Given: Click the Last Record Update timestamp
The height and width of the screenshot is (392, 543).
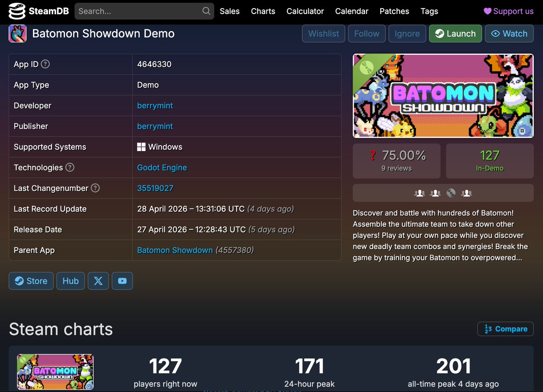Looking at the screenshot, I should click(191, 209).
